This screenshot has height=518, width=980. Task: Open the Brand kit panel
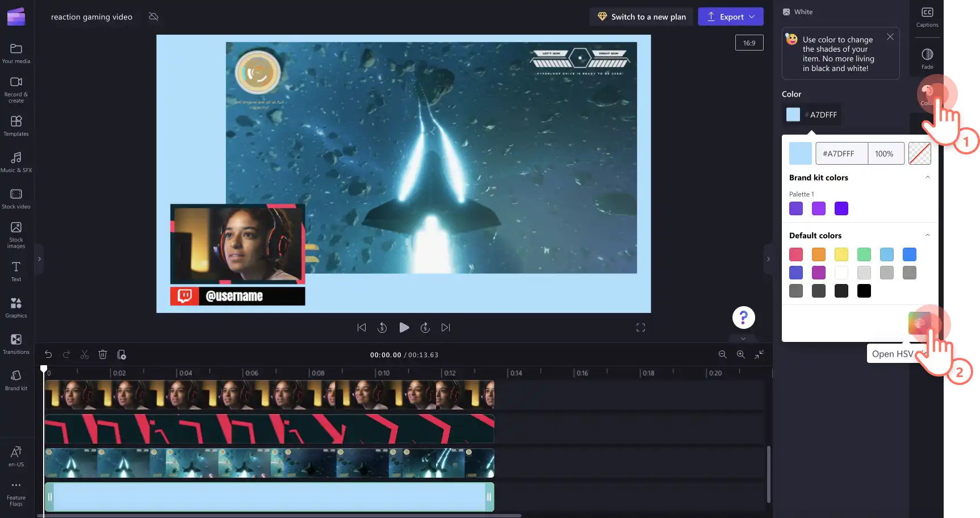[x=16, y=381]
